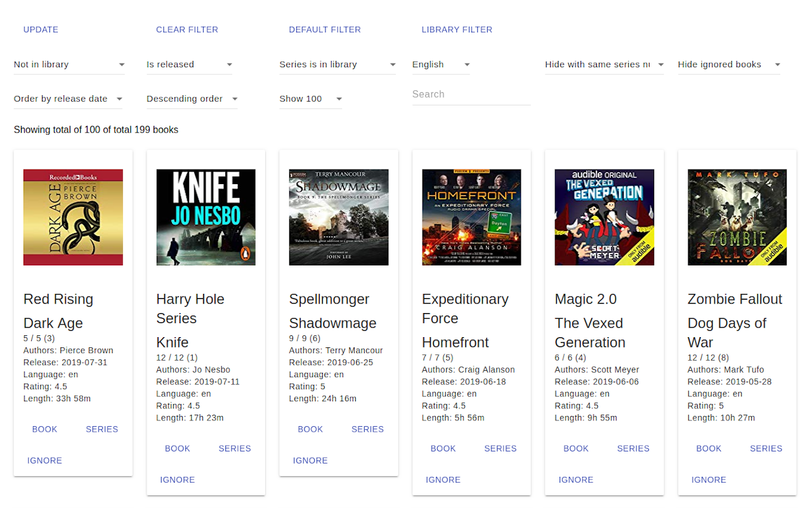Click the 'Magic 2.0' series title
This screenshot has height=508, width=812.
click(x=586, y=299)
